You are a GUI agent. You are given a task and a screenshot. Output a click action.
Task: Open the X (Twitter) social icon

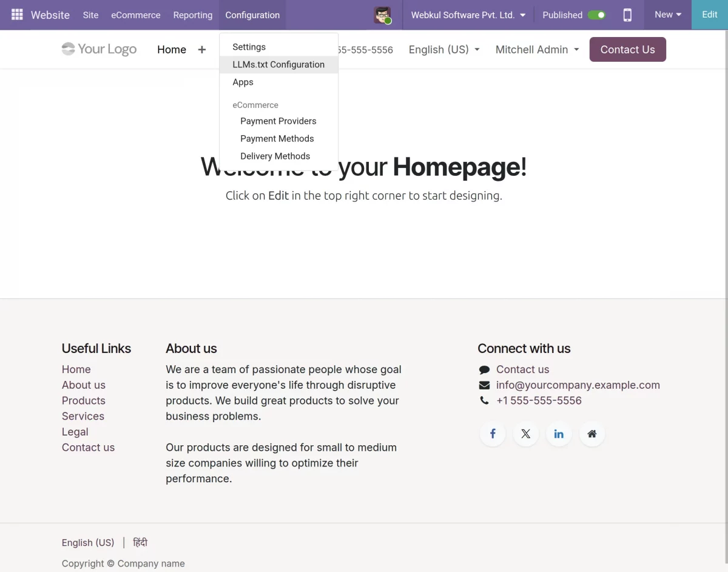pos(525,434)
